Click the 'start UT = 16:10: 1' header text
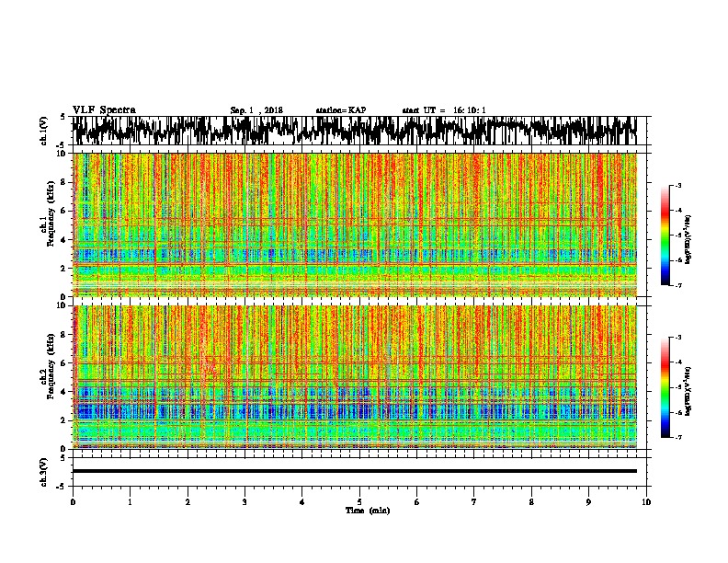Image resolution: width=728 pixels, height=563 pixels. pyautogui.click(x=444, y=110)
